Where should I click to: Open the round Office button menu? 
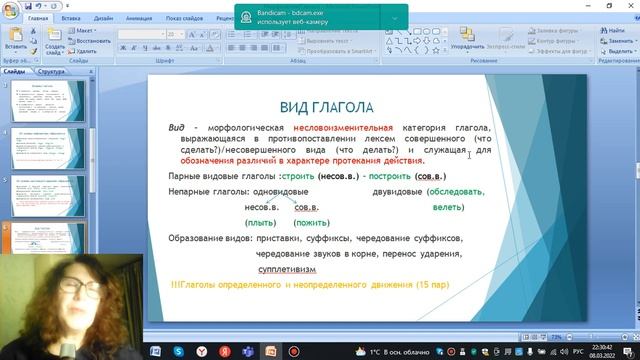tap(10, 11)
